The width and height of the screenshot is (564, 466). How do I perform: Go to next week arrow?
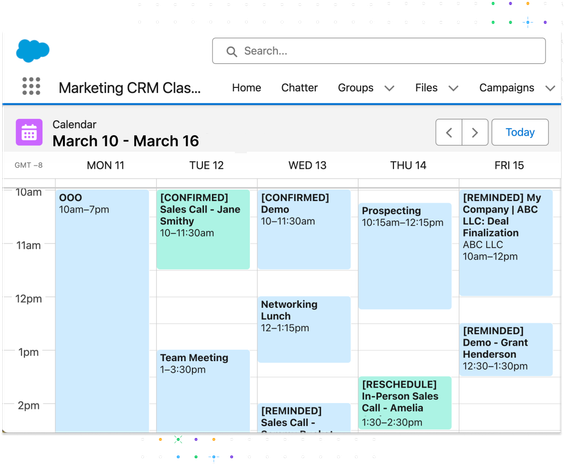tap(475, 132)
